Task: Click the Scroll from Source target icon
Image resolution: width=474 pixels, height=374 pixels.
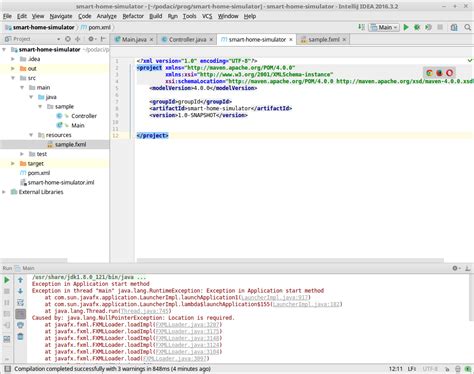Action: 68,39
